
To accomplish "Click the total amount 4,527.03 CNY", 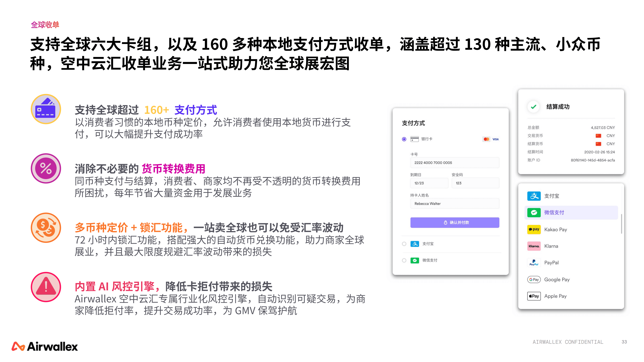I will point(603,127).
